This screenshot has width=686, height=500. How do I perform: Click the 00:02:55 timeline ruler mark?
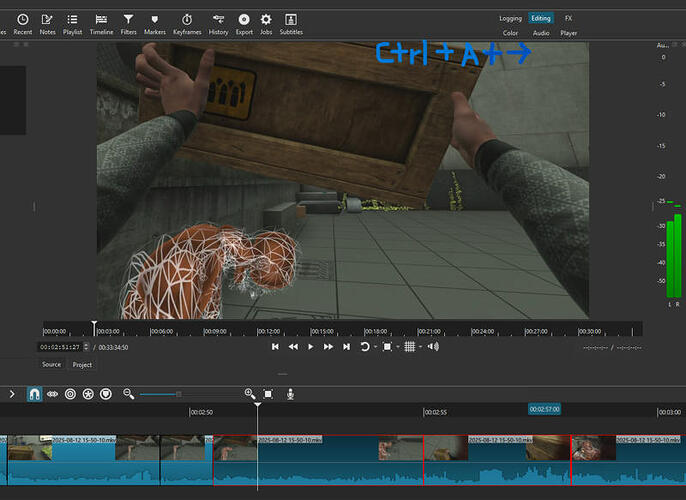click(x=435, y=412)
